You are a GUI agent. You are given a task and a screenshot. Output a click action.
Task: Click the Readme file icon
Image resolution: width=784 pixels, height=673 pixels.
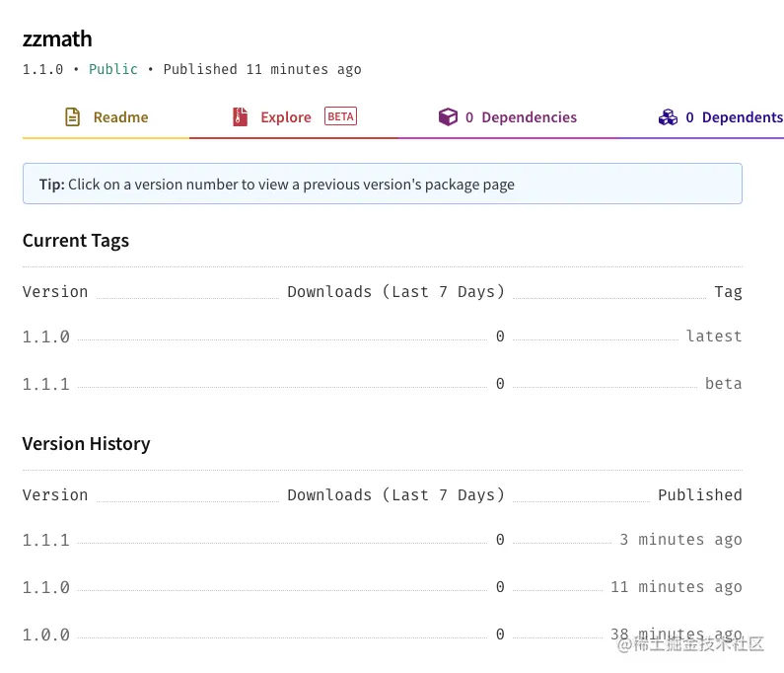(72, 117)
